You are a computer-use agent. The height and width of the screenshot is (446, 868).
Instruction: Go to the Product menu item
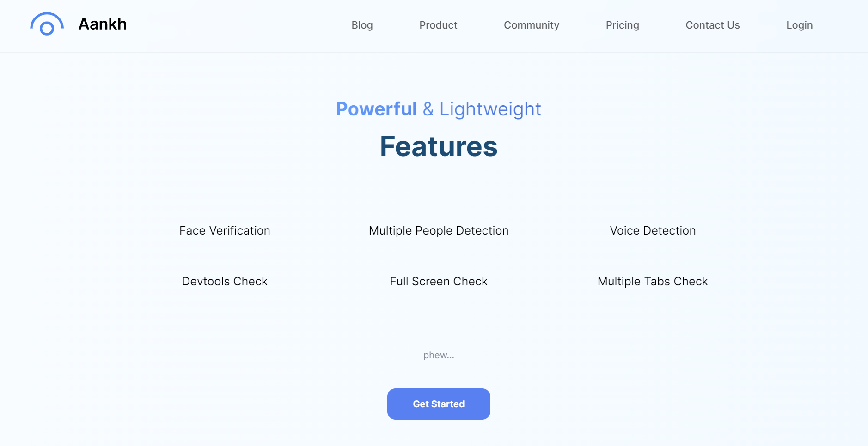point(438,25)
